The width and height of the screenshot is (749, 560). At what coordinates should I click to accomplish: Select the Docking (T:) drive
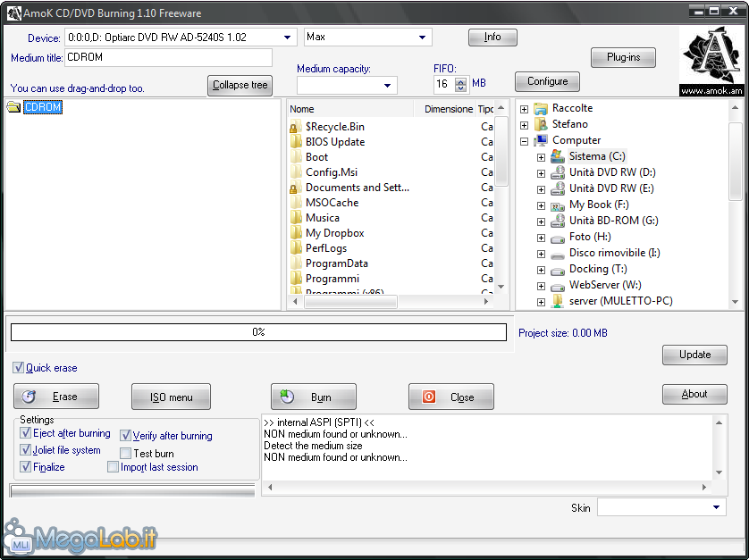pyautogui.click(x=598, y=269)
